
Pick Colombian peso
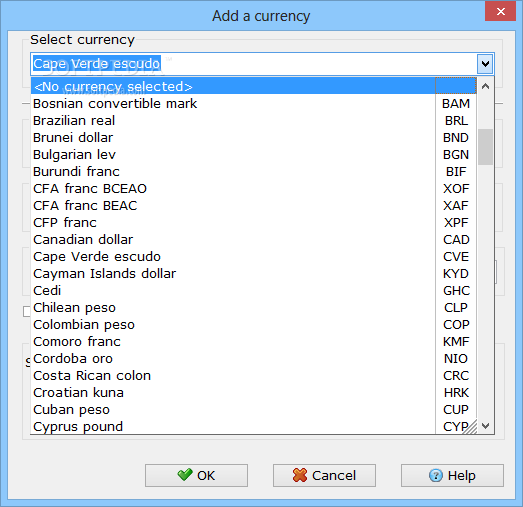[253, 325]
